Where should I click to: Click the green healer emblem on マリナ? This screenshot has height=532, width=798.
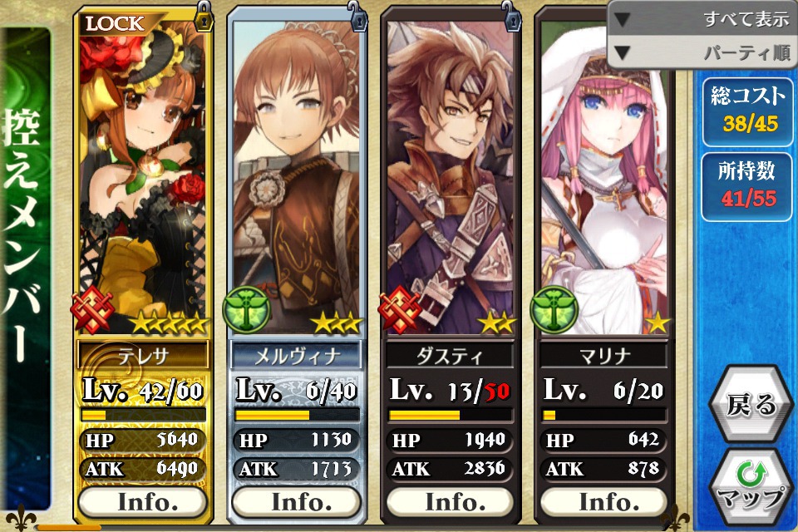(x=554, y=309)
